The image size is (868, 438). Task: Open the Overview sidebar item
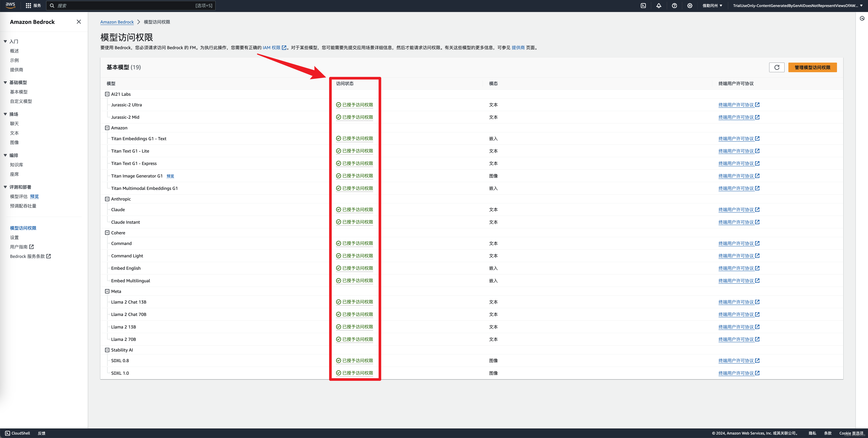pos(14,51)
